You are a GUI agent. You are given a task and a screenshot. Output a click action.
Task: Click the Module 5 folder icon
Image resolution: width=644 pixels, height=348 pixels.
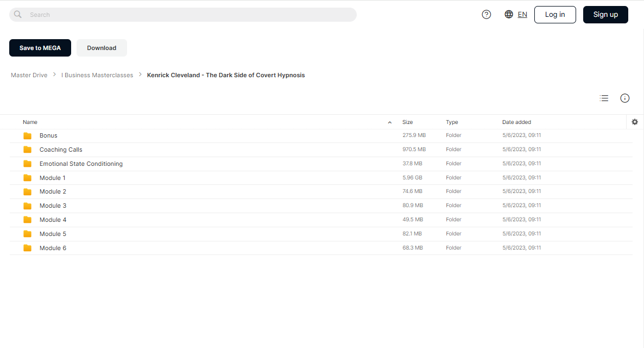pos(28,234)
